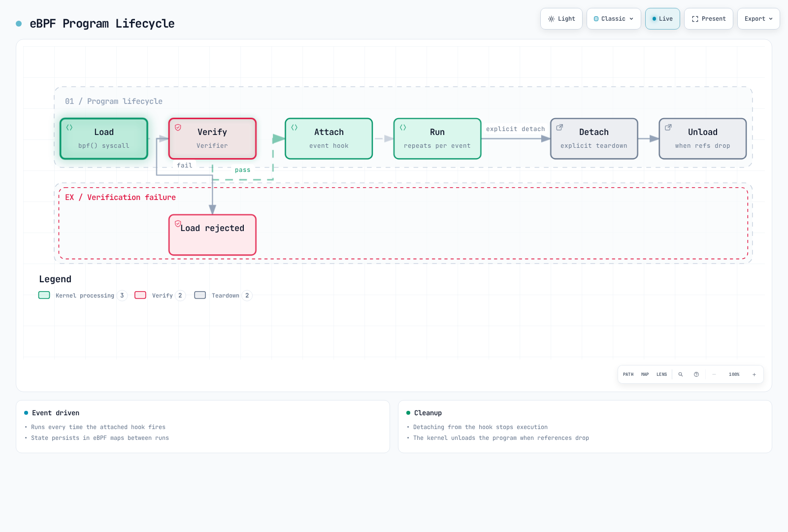Click 'State persists in eBPF maps between runs'
788x532 pixels.
[x=100, y=438]
